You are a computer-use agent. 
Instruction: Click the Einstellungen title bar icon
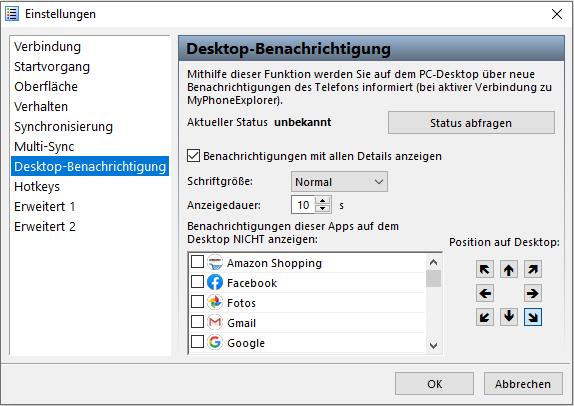tap(12, 14)
